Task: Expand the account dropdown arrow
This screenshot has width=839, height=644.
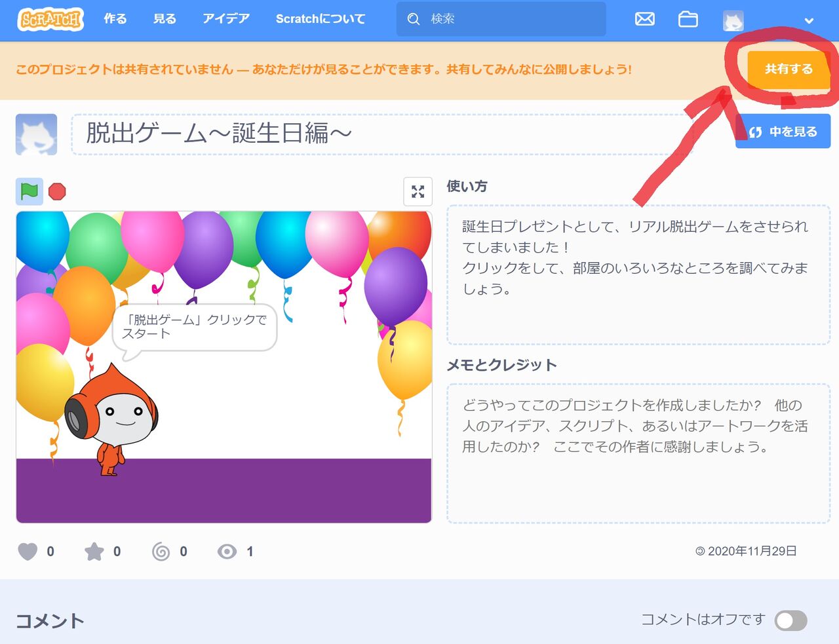Action: (x=810, y=20)
